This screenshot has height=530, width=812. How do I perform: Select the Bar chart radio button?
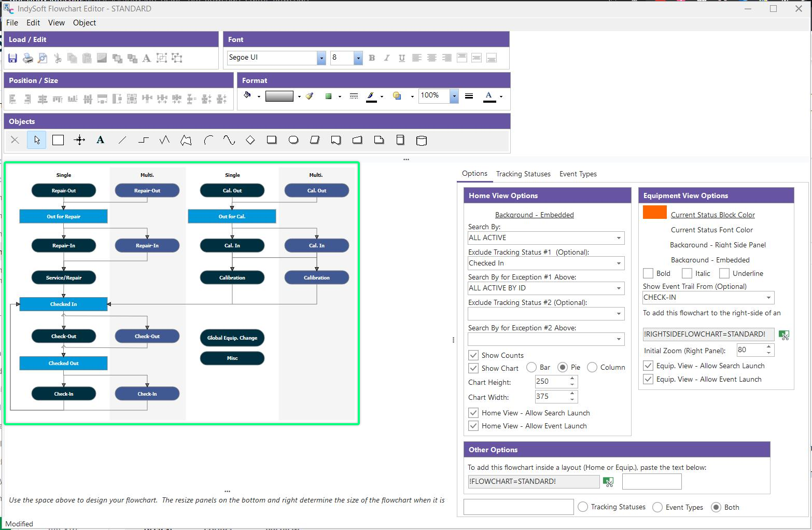pyautogui.click(x=531, y=367)
